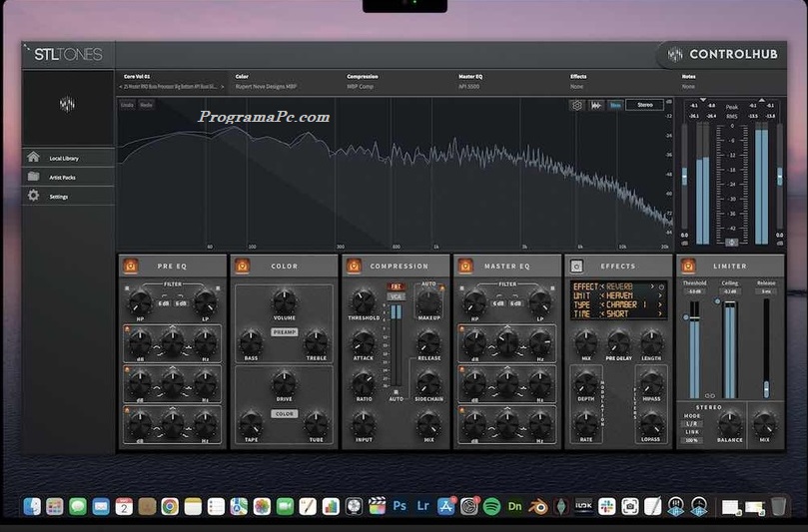Click the Color module Tube knob
Screen dimensions: 808x532
[316, 424]
